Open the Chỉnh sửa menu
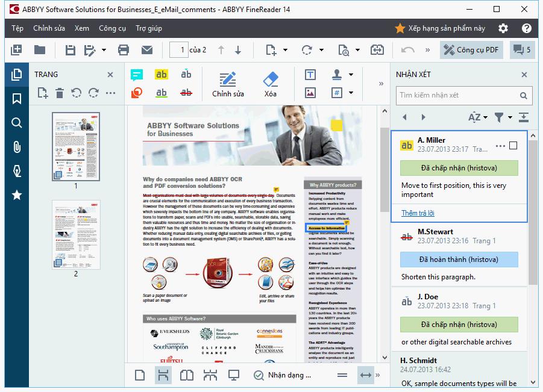This screenshot has width=543, height=392. [x=49, y=28]
